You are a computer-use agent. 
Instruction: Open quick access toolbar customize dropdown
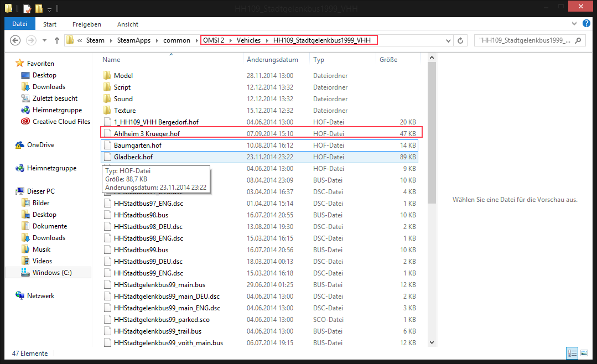(x=49, y=9)
